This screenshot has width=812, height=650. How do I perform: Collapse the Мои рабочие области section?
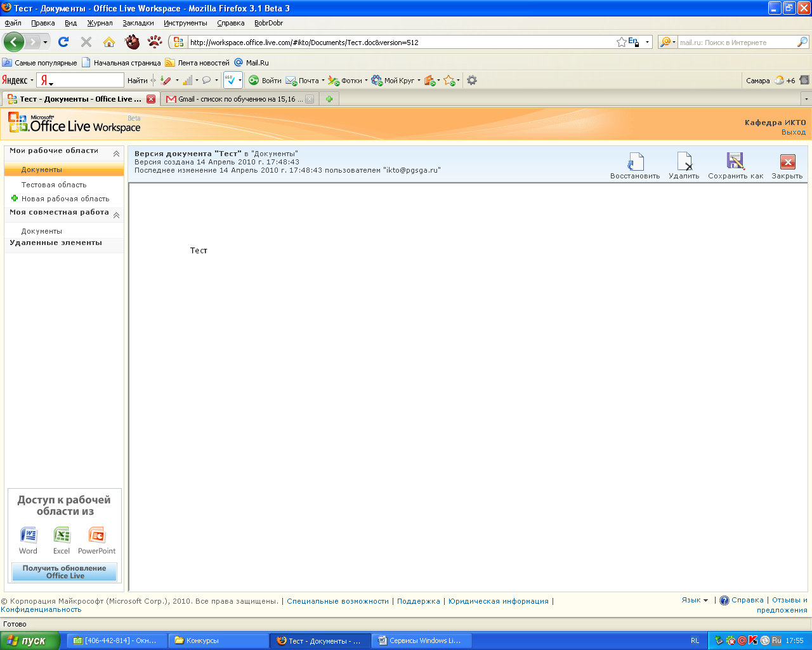pos(116,154)
